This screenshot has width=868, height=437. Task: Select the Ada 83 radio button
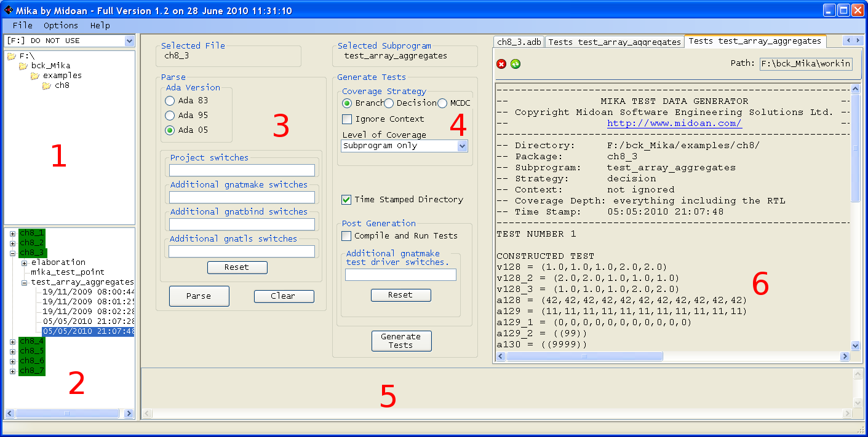pos(170,101)
